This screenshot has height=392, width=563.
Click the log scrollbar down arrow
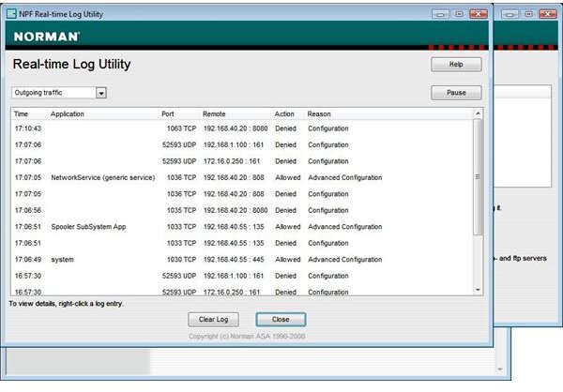coord(478,290)
